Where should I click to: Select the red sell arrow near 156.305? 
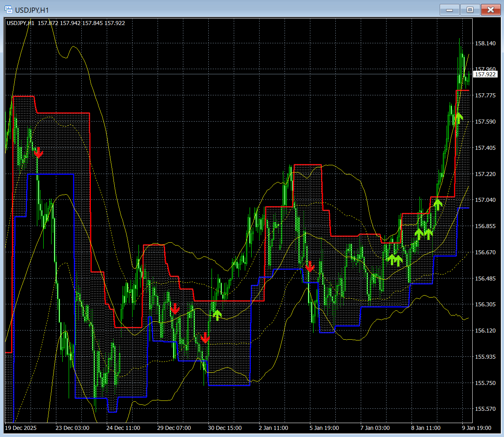point(175,309)
